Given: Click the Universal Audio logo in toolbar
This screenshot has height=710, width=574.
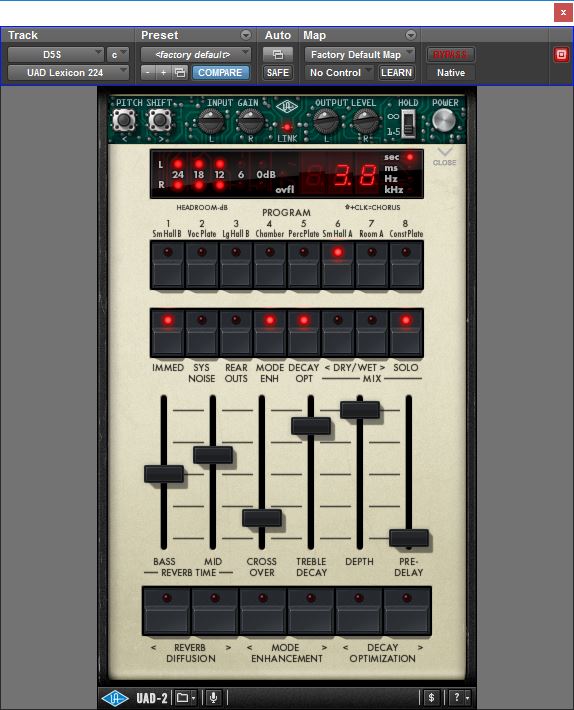Looking at the screenshot, I should [115, 698].
